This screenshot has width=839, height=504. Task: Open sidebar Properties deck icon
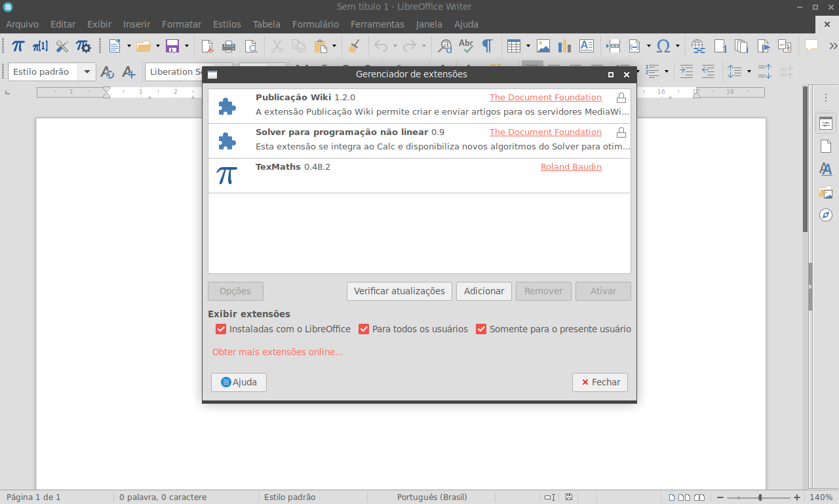(x=826, y=123)
